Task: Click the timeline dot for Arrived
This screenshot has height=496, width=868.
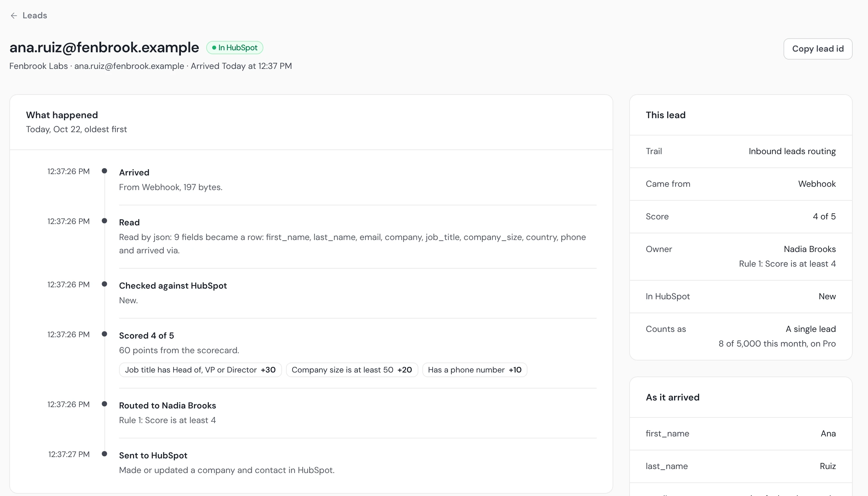Action: 104,171
